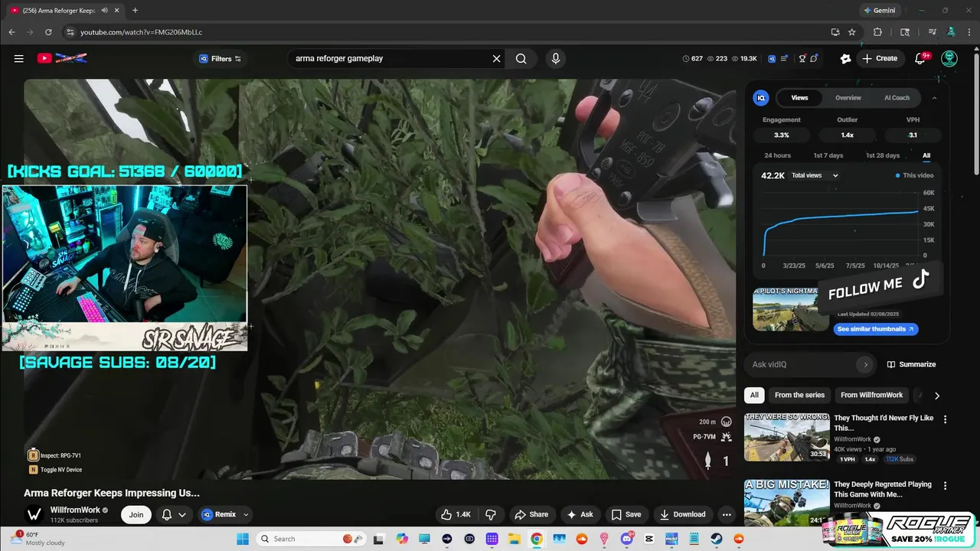Open Steam from the taskbar

pos(717,539)
